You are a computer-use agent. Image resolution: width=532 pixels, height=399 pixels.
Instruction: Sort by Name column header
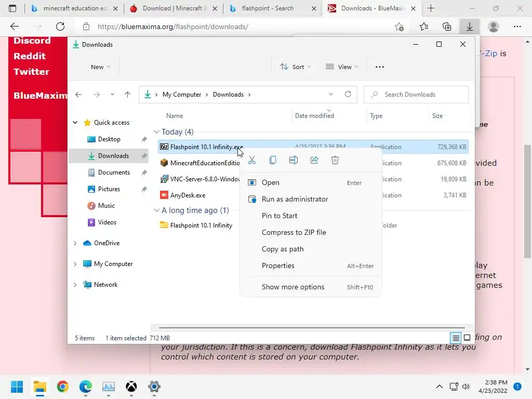click(175, 116)
